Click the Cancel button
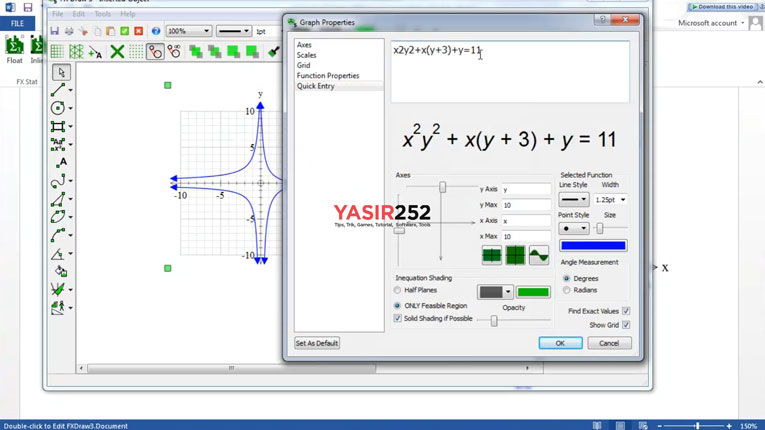Image resolution: width=765 pixels, height=430 pixels. click(609, 343)
